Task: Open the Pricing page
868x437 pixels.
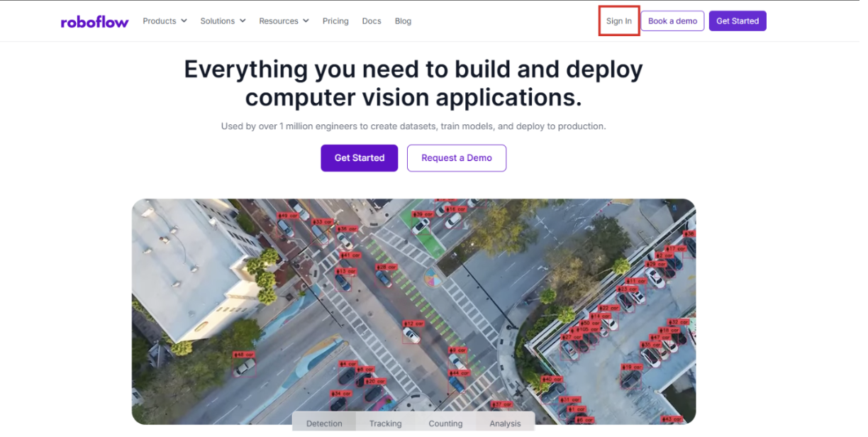Action: click(x=335, y=21)
